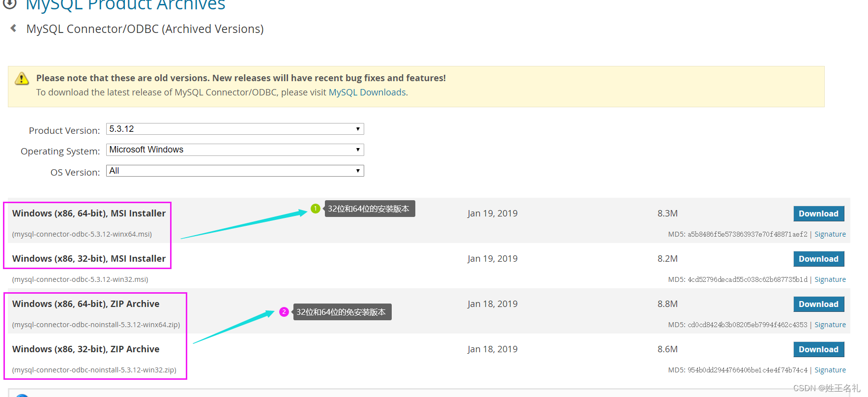This screenshot has height=397, width=868.
Task: Open the Operating System Microsoft Windows dropdown
Action: [235, 150]
